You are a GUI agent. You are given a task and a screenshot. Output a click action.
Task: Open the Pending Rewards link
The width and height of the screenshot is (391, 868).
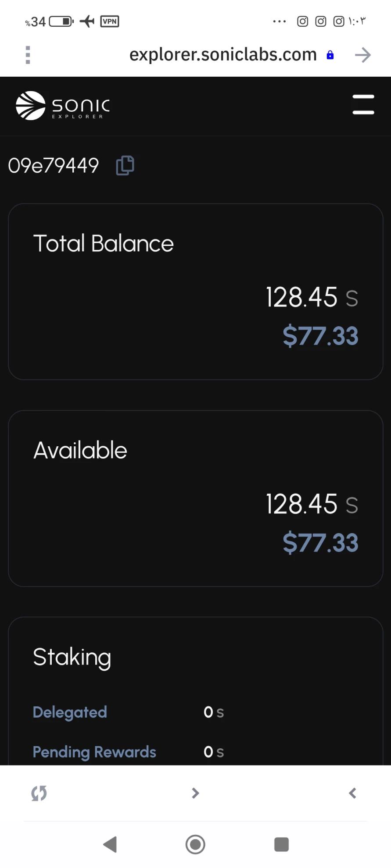click(94, 752)
